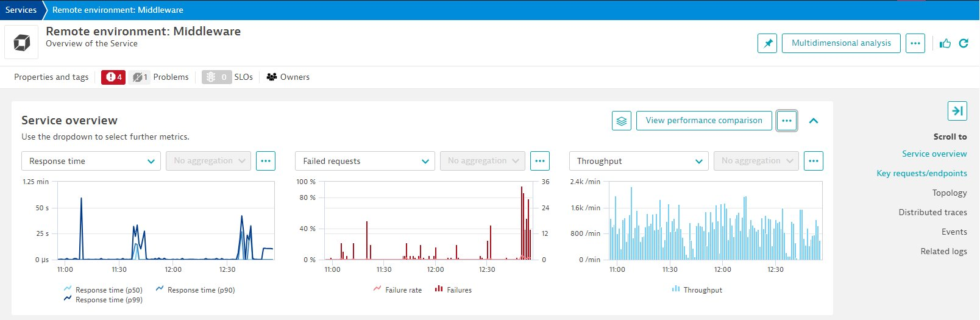The width and height of the screenshot is (980, 320).
Task: Click the layers icon in Service overview
Action: coord(621,121)
